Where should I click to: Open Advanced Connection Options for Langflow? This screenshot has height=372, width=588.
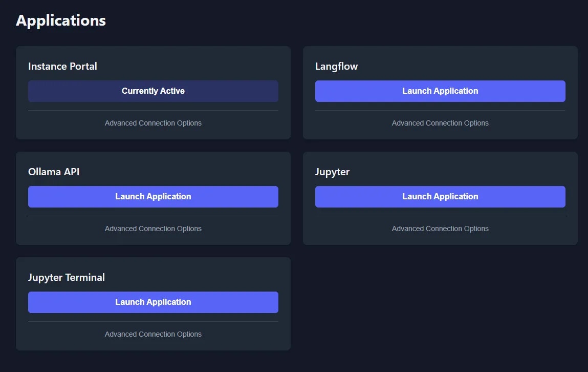click(440, 123)
